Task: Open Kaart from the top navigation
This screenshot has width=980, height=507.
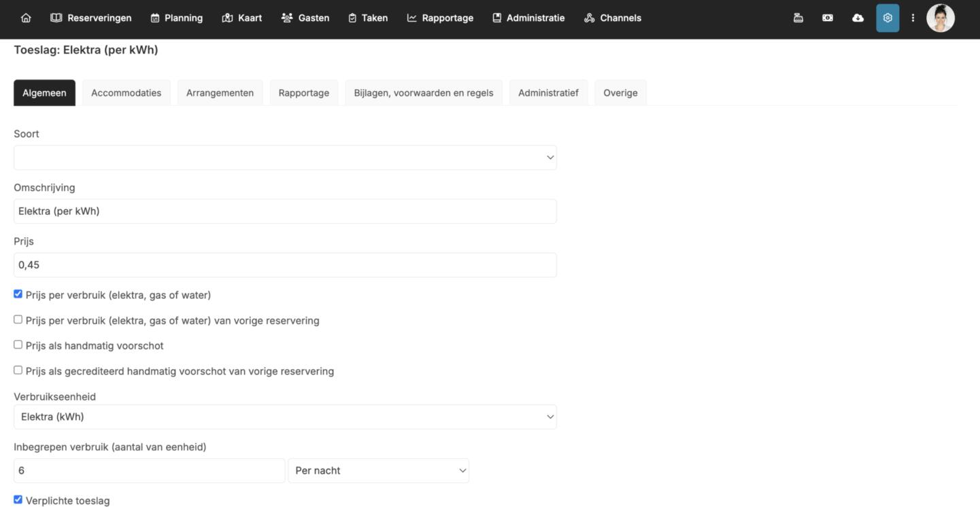Action: [x=242, y=18]
